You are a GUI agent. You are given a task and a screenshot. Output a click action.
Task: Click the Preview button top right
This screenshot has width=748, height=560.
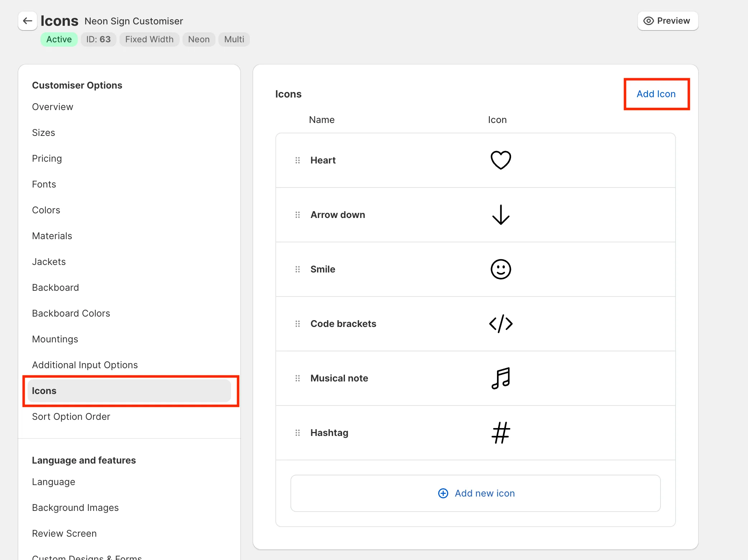667,20
